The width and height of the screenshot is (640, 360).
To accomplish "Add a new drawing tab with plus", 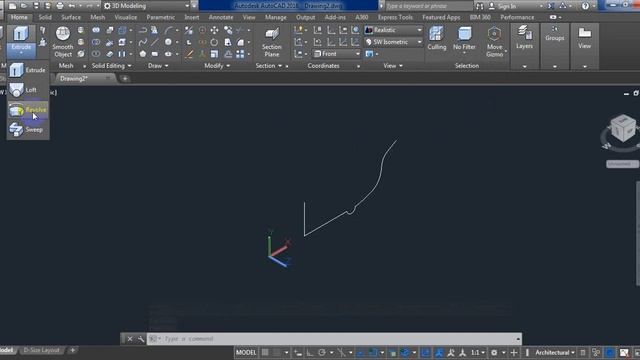I will click(125, 78).
